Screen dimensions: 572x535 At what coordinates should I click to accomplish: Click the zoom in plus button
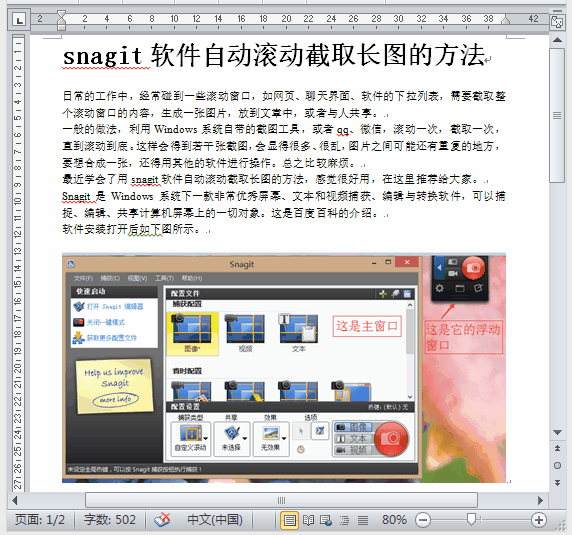[539, 520]
